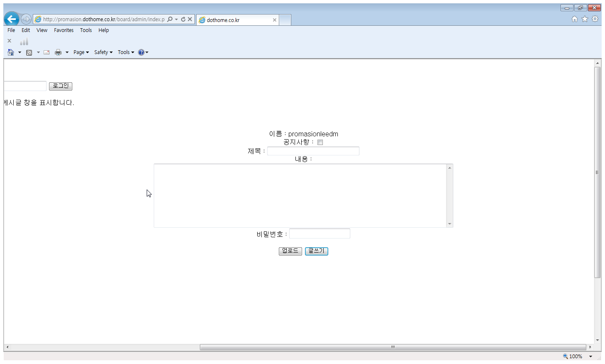
Task: Click the horizontal scrollbar thumb
Action: tap(393, 347)
